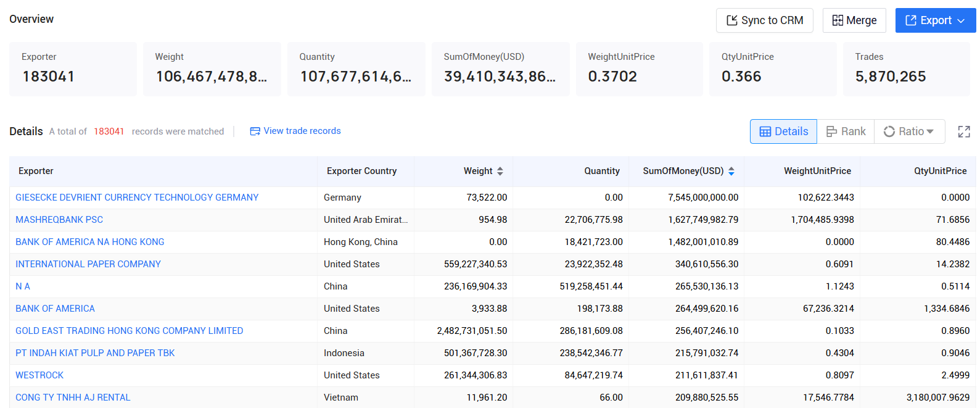Switch to the Rank view tab
This screenshot has height=408, width=980.
(846, 131)
